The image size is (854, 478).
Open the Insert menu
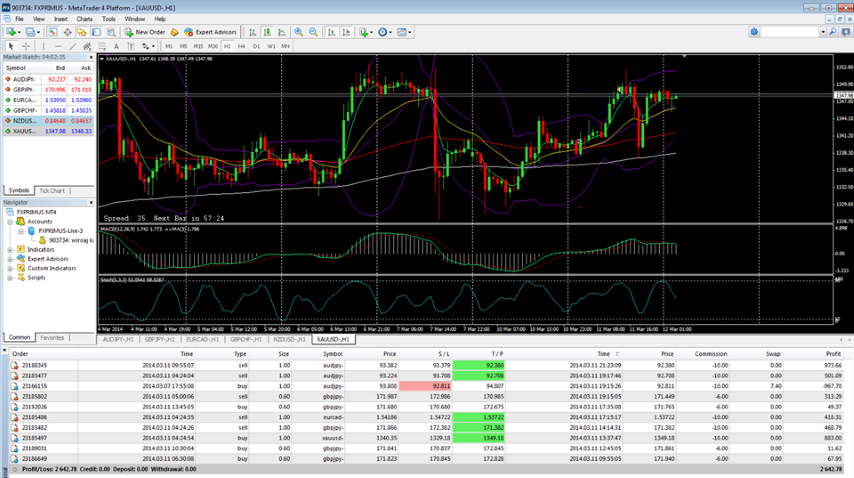60,19
